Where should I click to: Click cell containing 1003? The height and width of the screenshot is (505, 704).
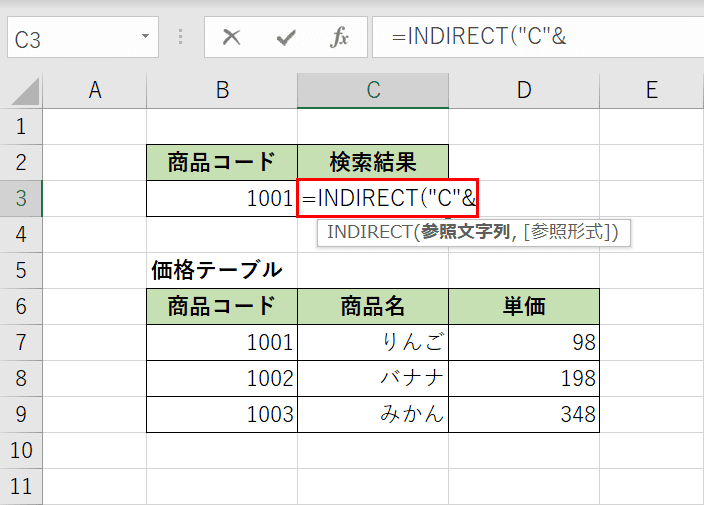tap(222, 414)
